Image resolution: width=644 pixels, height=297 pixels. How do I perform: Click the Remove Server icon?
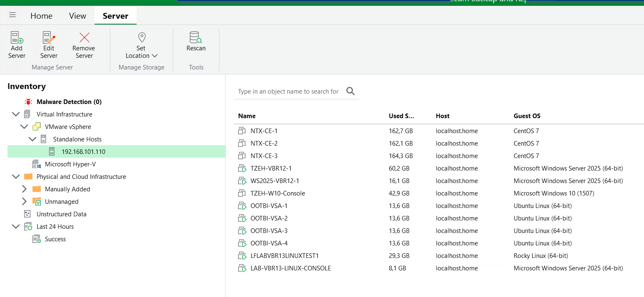(83, 37)
